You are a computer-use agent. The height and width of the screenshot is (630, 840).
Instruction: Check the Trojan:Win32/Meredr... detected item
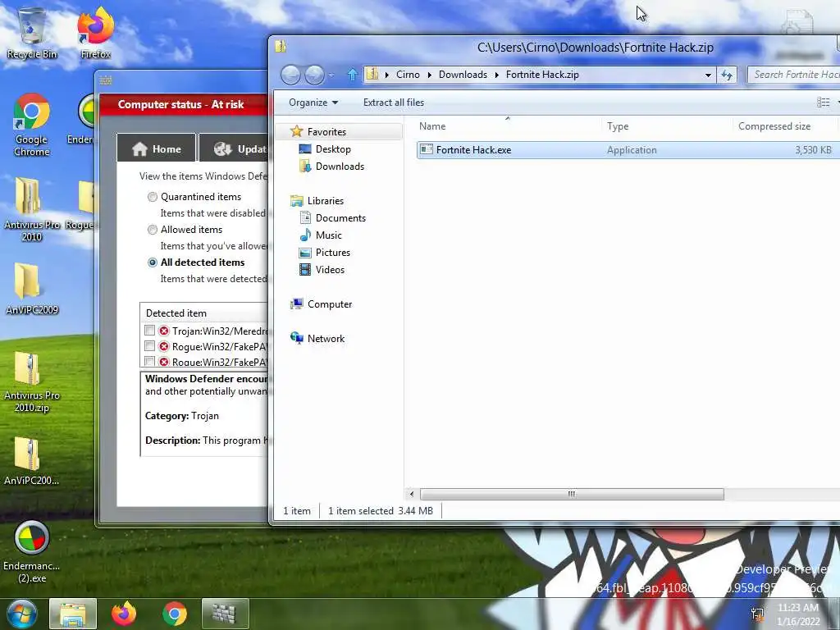[x=150, y=331]
